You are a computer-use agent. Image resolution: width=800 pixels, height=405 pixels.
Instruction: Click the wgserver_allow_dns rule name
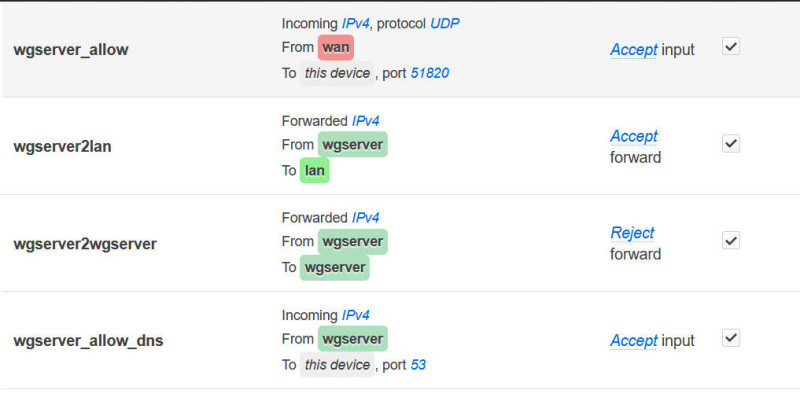[x=88, y=341]
